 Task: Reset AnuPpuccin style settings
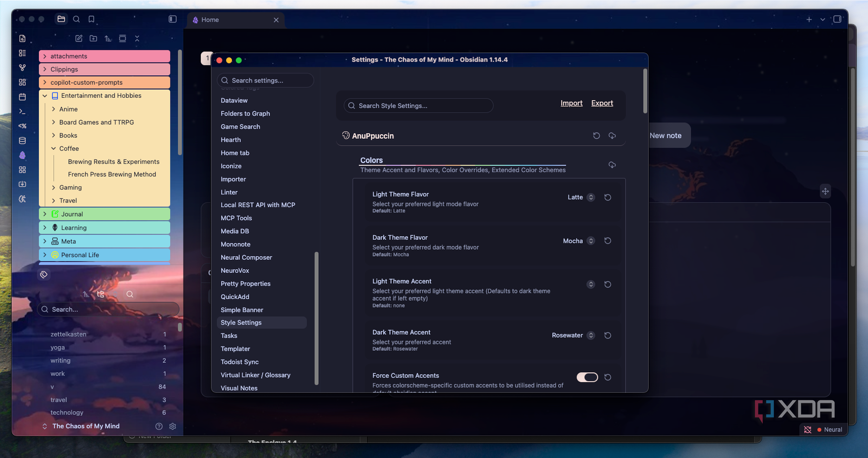pyautogui.click(x=597, y=136)
